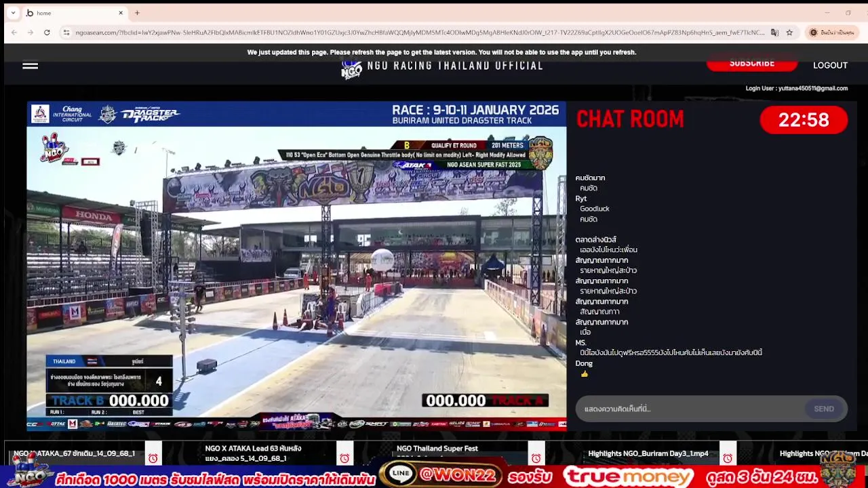Close the 'home' browser tab
Viewport: 868px width, 488px height.
[121, 13]
